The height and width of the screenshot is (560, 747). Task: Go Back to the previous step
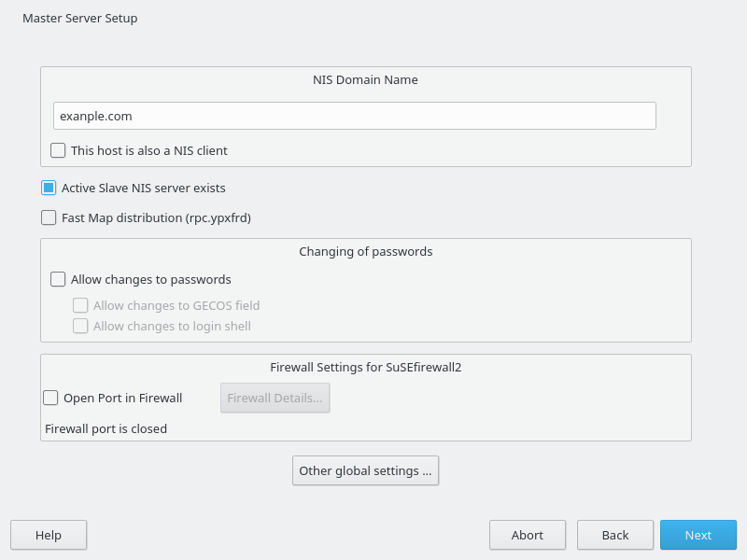point(614,535)
